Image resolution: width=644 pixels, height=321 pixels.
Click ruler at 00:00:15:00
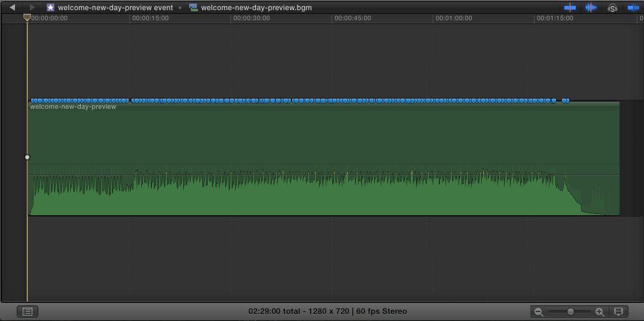click(x=150, y=18)
